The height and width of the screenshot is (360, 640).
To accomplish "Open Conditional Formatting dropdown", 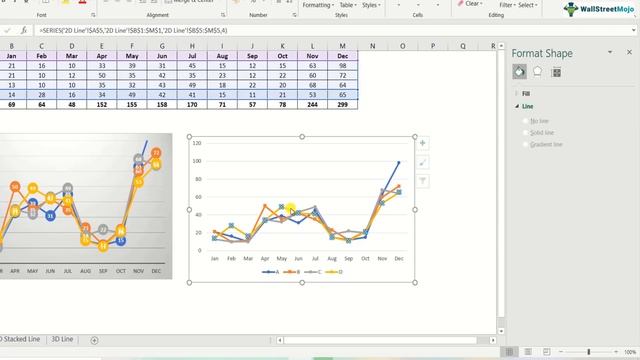I will [318, 5].
